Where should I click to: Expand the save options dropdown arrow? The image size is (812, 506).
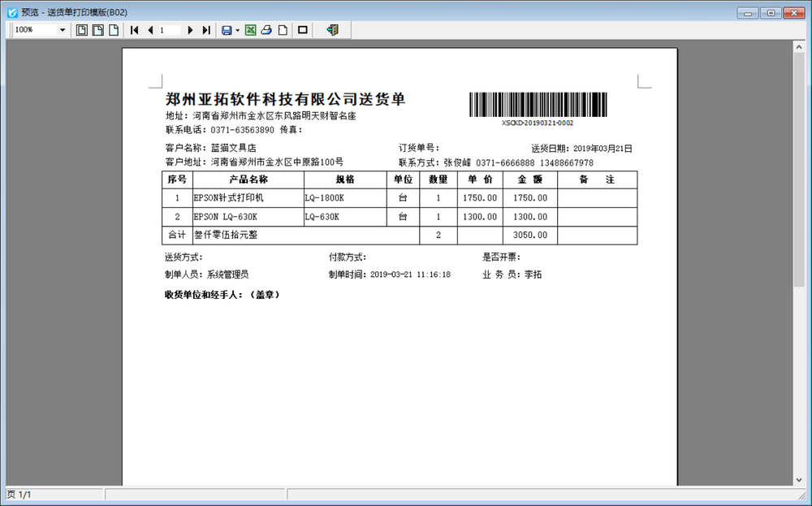coord(237,30)
